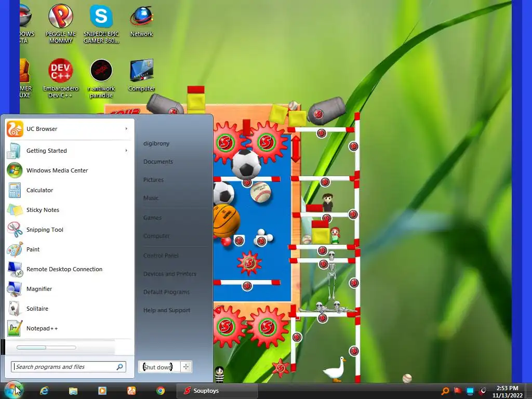This screenshot has width=532, height=399.
Task: Open the clock showing 2:53 PM
Action: 507,392
